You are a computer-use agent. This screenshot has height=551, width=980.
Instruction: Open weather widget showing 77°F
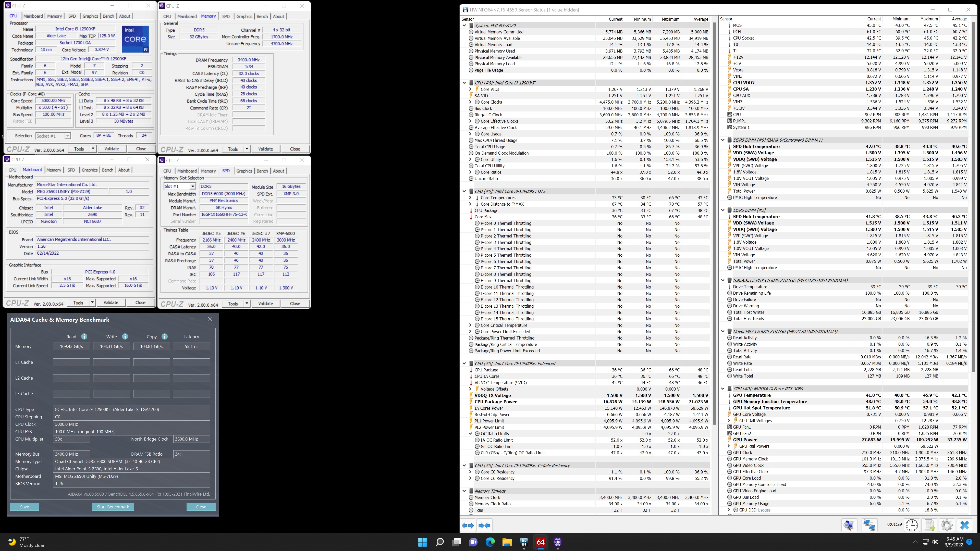point(27,542)
